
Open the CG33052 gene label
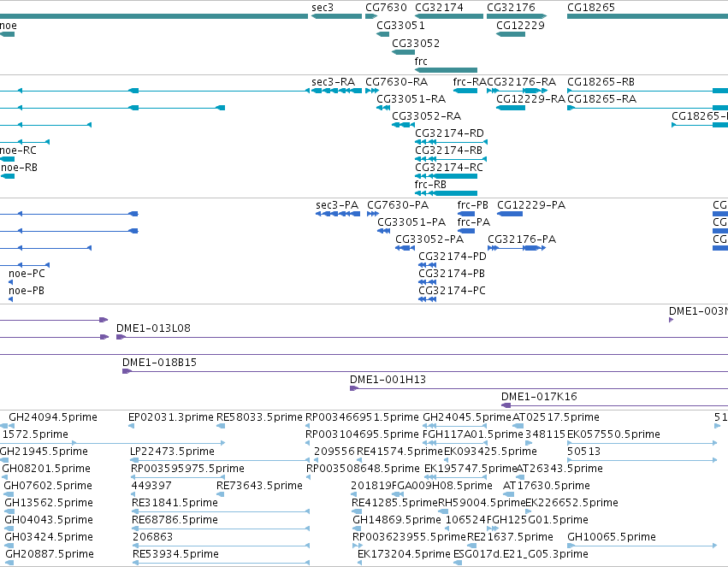click(x=416, y=43)
